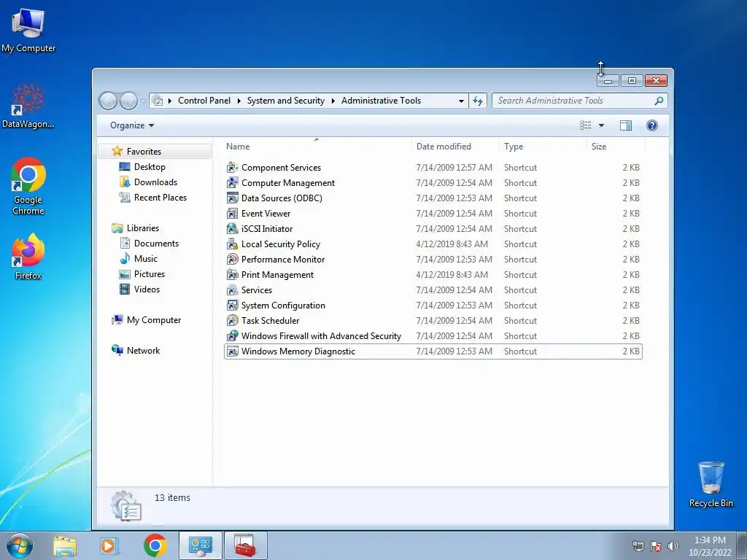Image resolution: width=747 pixels, height=560 pixels.
Task: Select the Recycle Bin on desktop
Action: point(711,484)
